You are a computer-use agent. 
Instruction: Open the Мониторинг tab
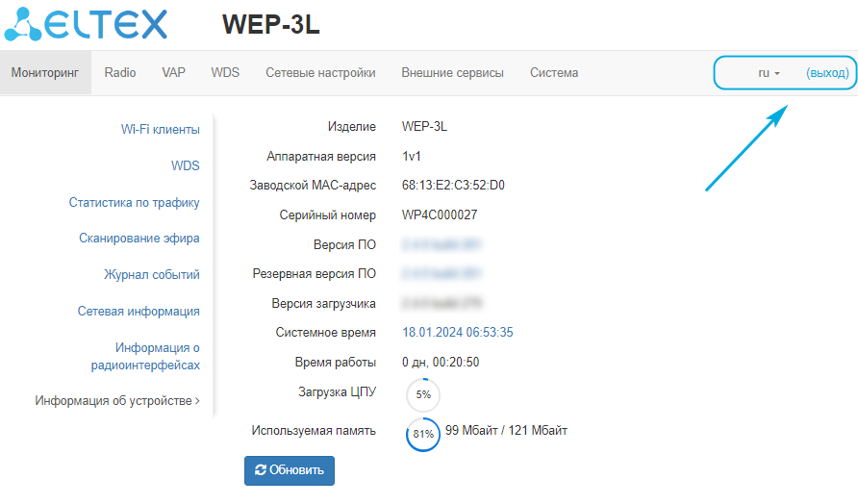click(x=45, y=73)
